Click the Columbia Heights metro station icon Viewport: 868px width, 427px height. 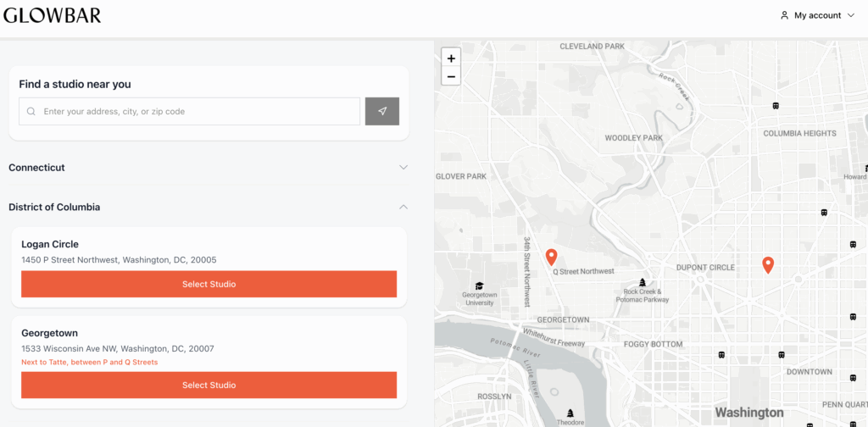[x=776, y=106]
